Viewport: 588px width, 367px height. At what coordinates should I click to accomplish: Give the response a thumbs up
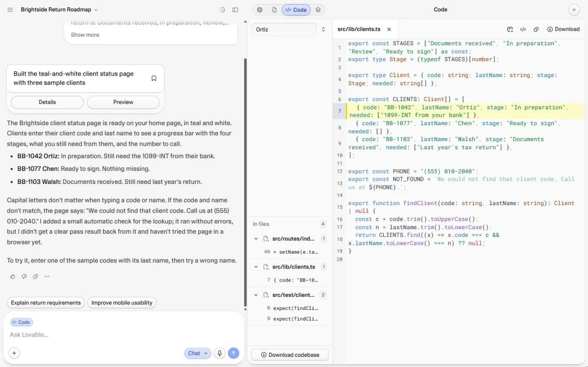pos(13,277)
